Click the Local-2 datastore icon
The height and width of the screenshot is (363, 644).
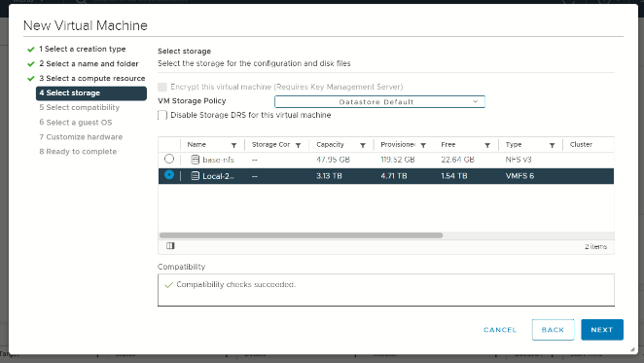click(x=196, y=176)
